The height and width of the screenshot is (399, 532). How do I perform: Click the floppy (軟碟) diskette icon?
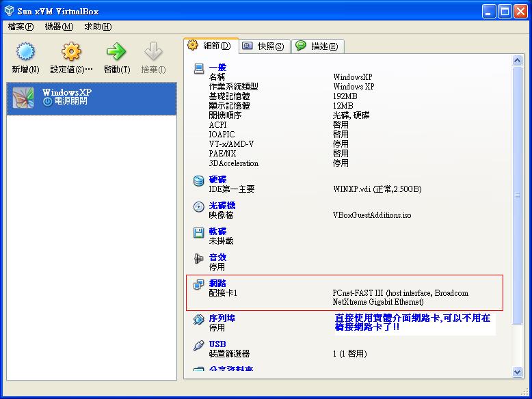coord(199,232)
